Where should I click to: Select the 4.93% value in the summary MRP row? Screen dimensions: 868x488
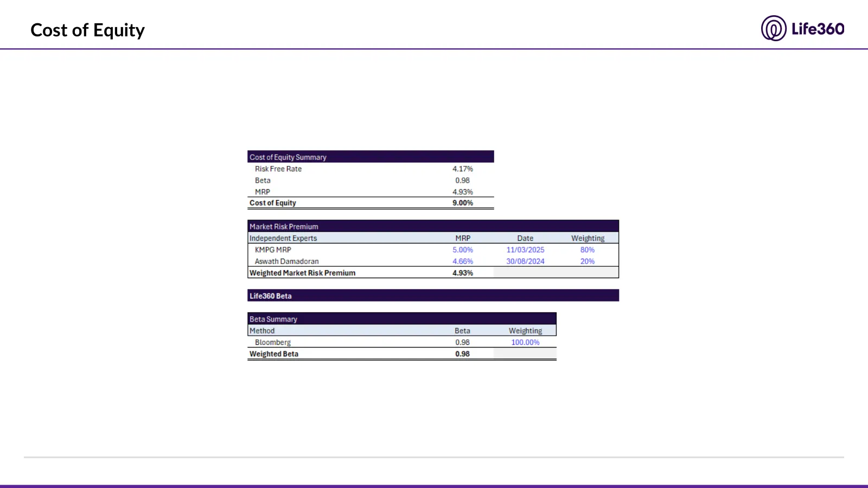pos(463,191)
